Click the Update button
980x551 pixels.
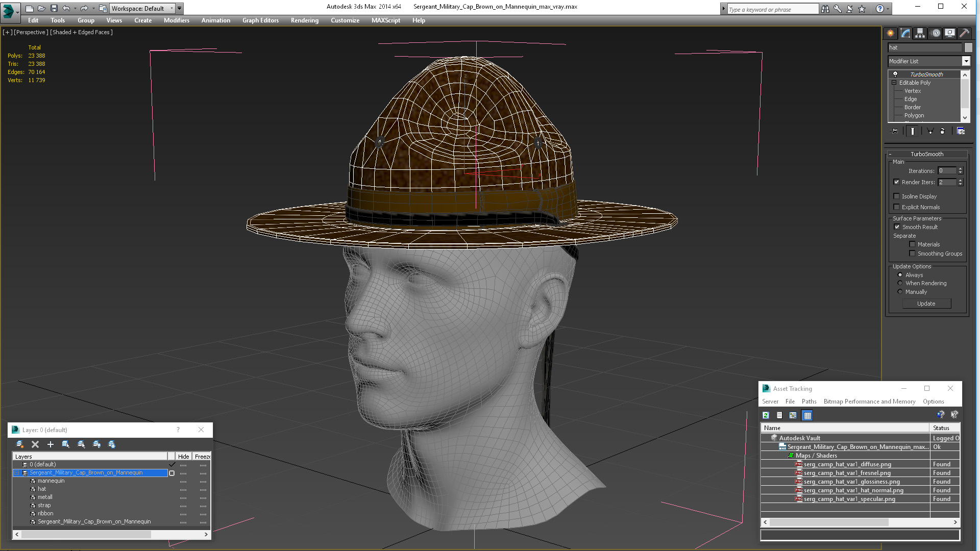926,304
